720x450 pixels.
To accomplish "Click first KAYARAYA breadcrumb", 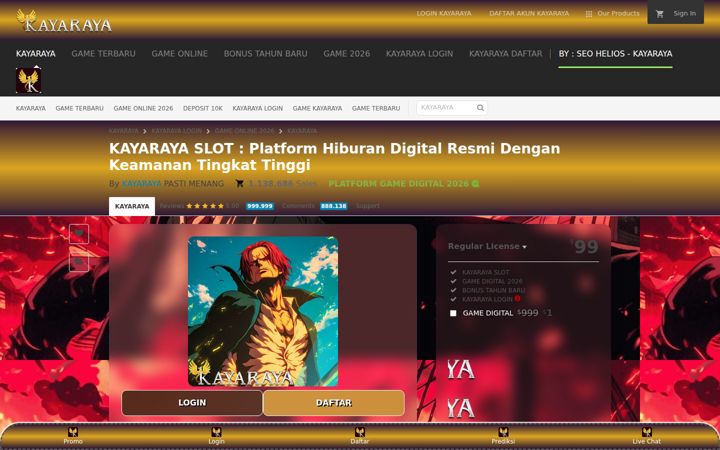I will pos(124,131).
